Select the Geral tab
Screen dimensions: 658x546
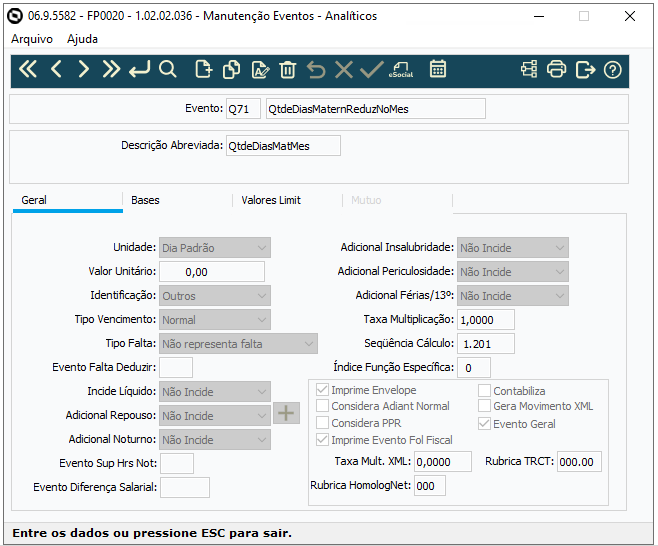point(68,201)
